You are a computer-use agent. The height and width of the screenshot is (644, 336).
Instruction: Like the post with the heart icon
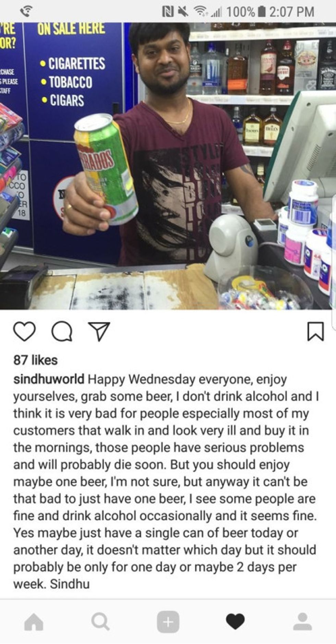(24, 331)
